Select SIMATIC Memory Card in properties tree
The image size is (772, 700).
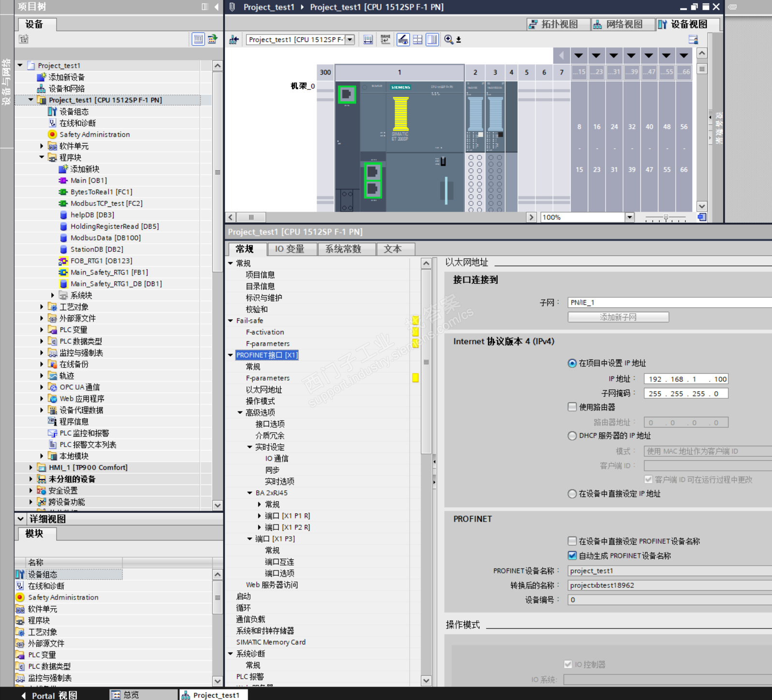pyautogui.click(x=271, y=642)
